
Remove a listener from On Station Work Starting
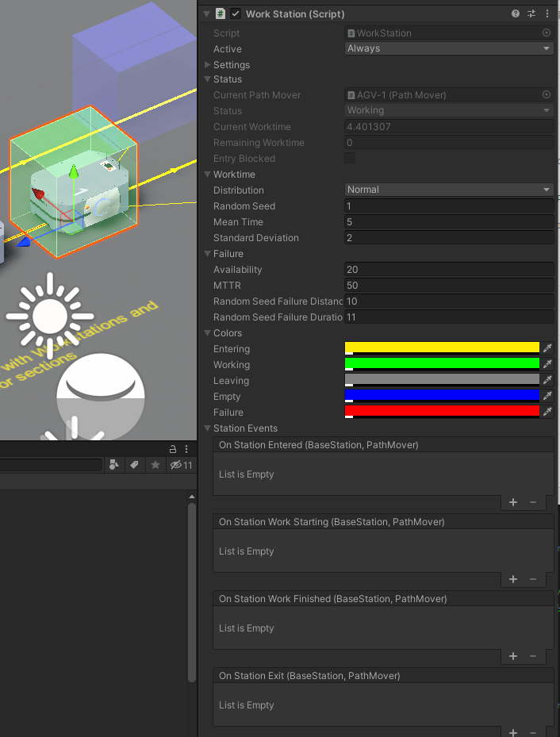pyautogui.click(x=533, y=579)
